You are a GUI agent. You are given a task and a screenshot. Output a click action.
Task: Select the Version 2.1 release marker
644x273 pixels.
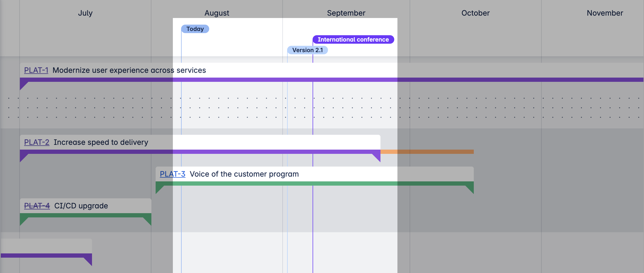pyautogui.click(x=308, y=50)
